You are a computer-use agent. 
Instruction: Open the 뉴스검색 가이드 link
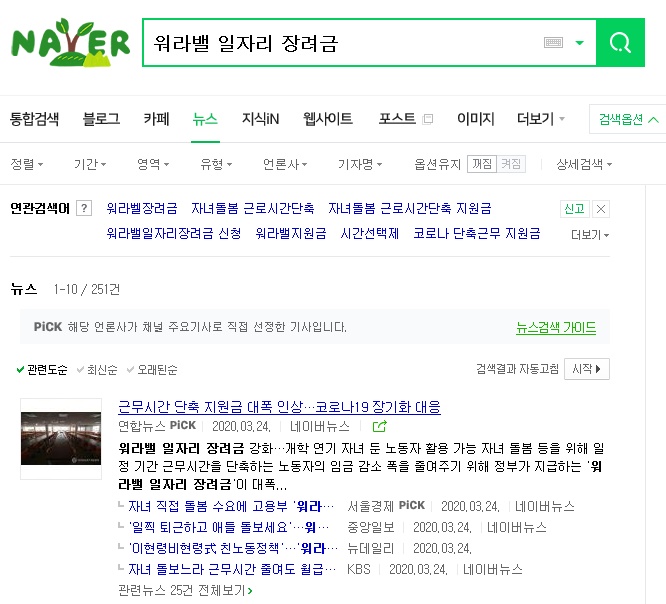pos(556,327)
